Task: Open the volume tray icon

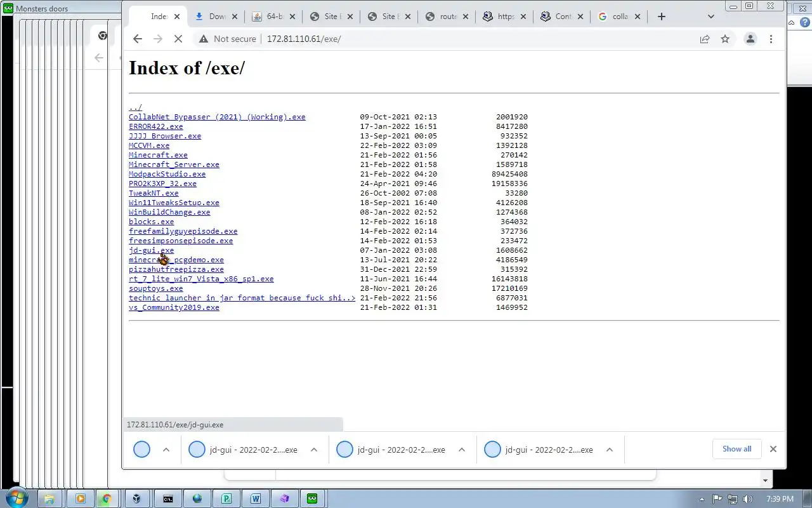Action: [748, 499]
